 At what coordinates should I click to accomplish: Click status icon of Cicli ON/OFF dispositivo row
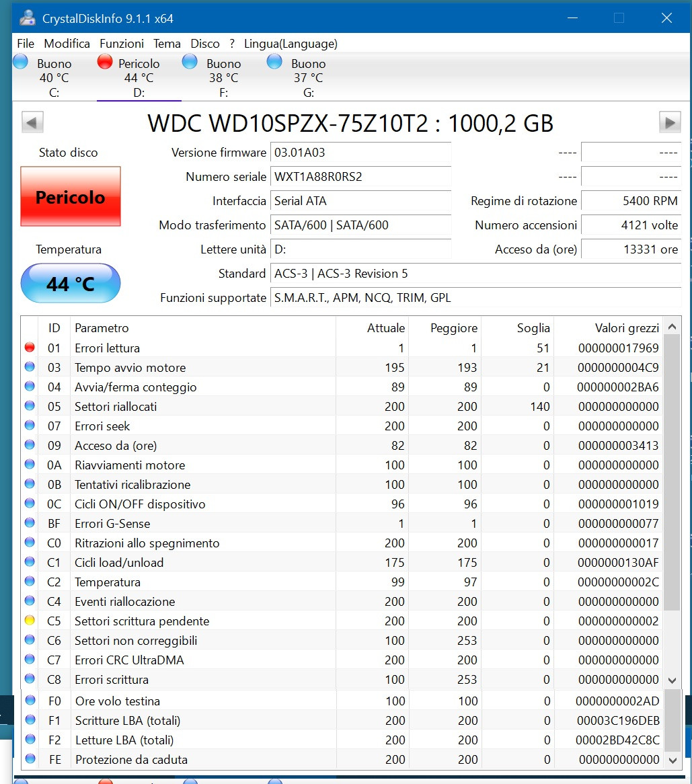pyautogui.click(x=30, y=503)
